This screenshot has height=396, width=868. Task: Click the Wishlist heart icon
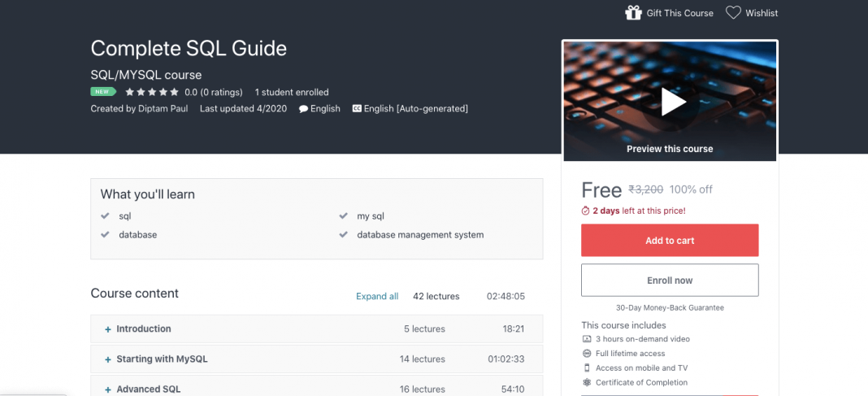(733, 13)
